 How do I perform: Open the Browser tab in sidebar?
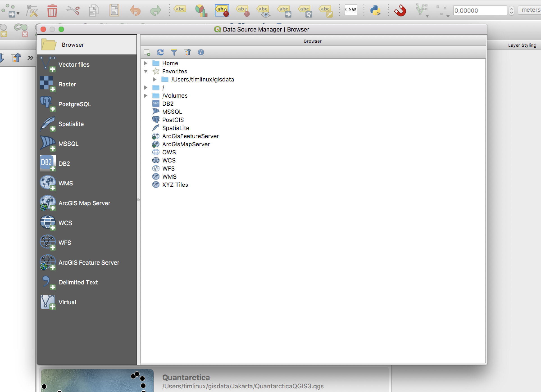tap(87, 45)
